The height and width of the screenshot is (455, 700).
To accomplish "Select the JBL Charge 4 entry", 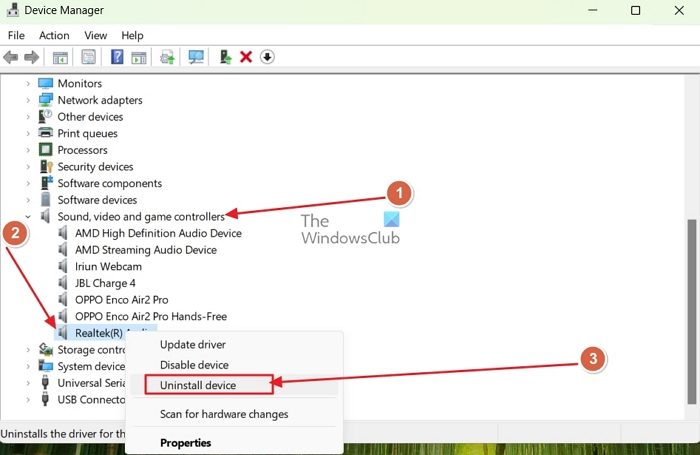I will point(105,283).
